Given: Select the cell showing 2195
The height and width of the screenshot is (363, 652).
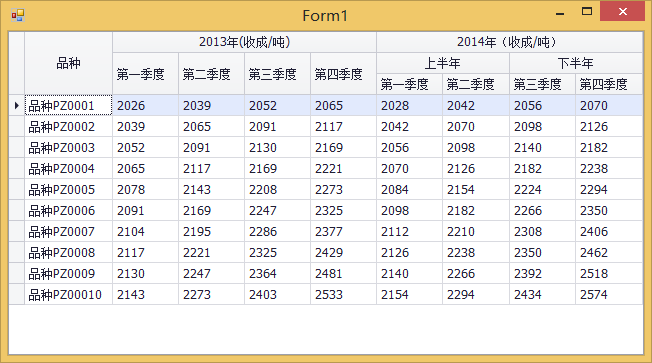Looking at the screenshot, I should tap(211, 232).
